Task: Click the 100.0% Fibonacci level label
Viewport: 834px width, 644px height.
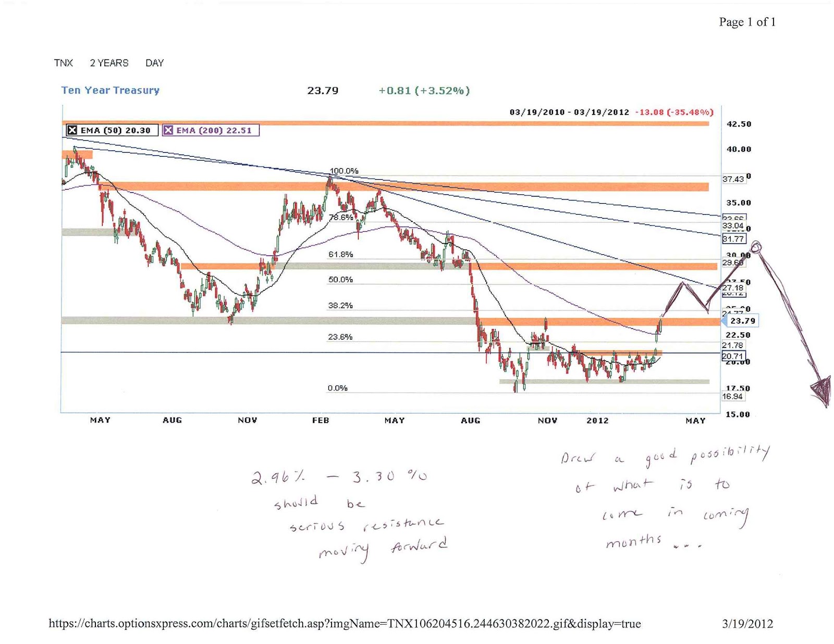Action: click(x=345, y=170)
